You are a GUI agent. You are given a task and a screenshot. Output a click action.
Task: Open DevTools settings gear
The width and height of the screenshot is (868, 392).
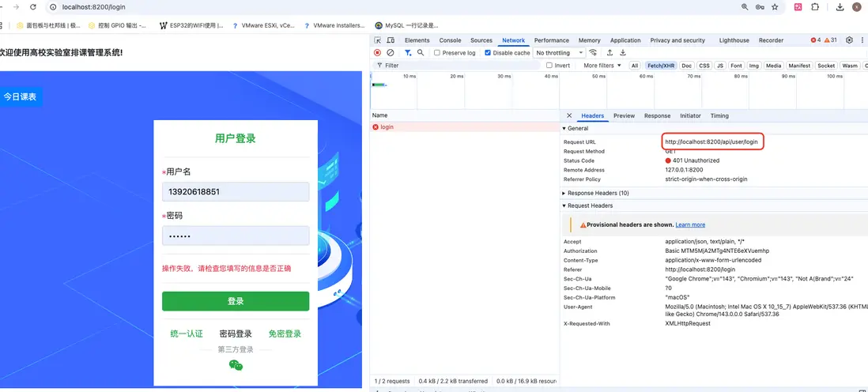click(849, 40)
